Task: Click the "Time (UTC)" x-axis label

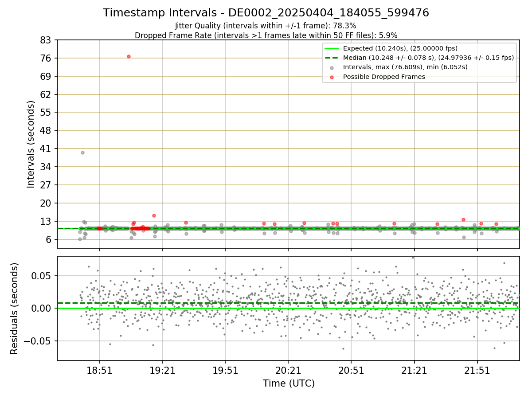Action: [x=289, y=383]
